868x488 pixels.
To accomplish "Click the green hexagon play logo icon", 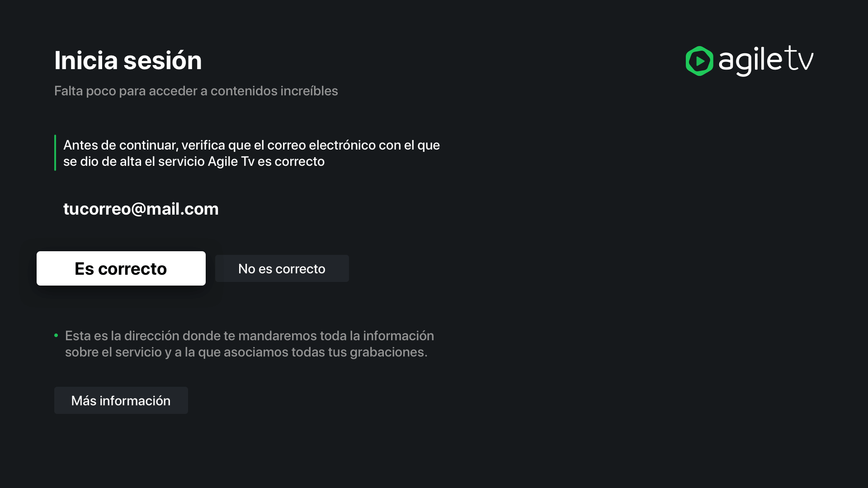I will click(699, 61).
